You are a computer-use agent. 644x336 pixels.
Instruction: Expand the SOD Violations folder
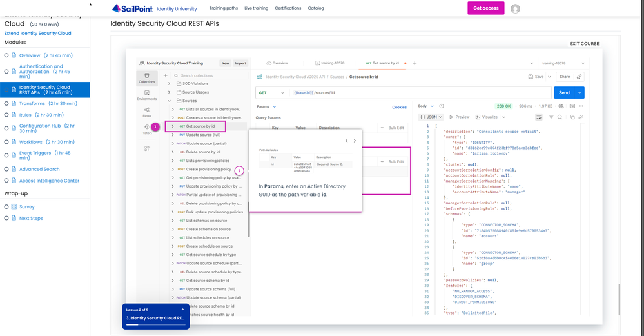tap(169, 83)
